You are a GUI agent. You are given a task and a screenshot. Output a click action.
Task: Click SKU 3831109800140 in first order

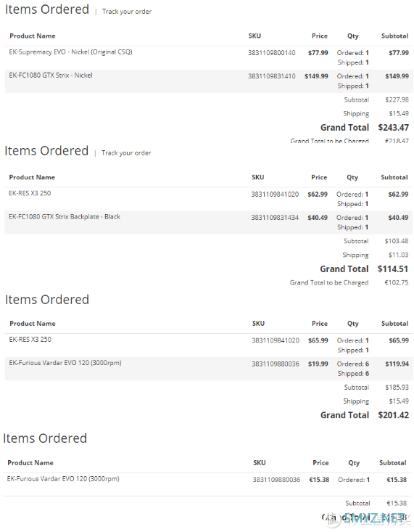(272, 53)
